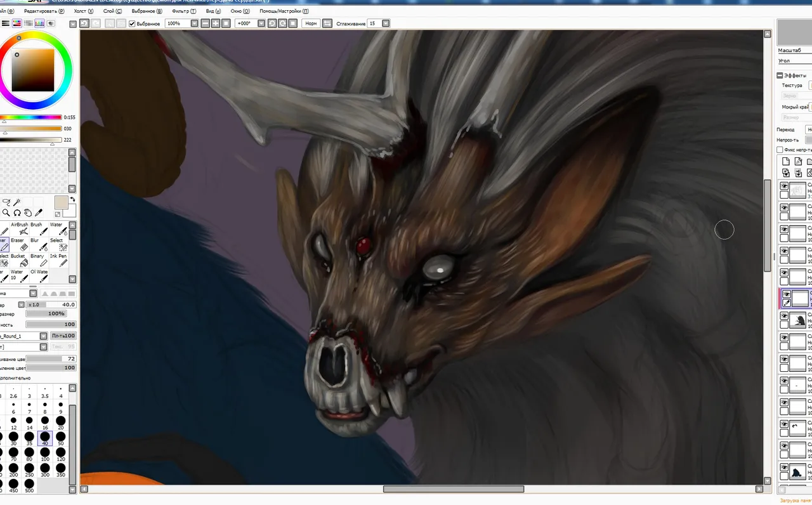
Task: Toggle the Фикс непр-ть checkbox
Action: coord(780,150)
